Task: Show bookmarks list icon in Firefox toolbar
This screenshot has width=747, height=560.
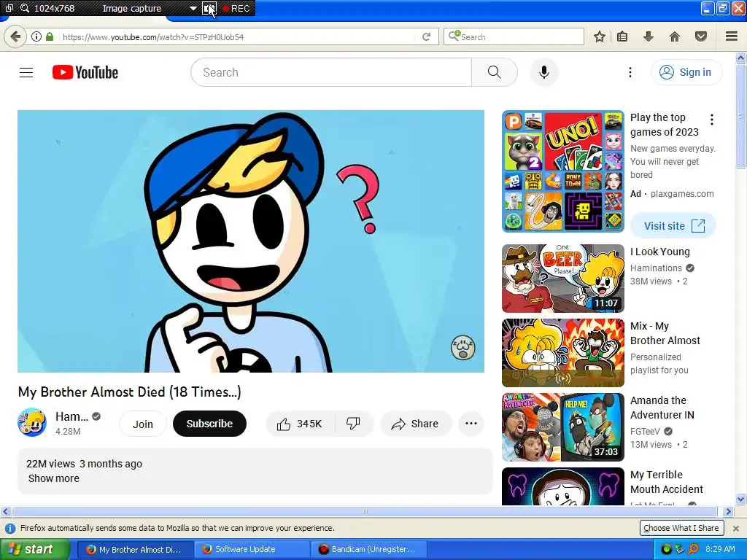Action: (622, 36)
